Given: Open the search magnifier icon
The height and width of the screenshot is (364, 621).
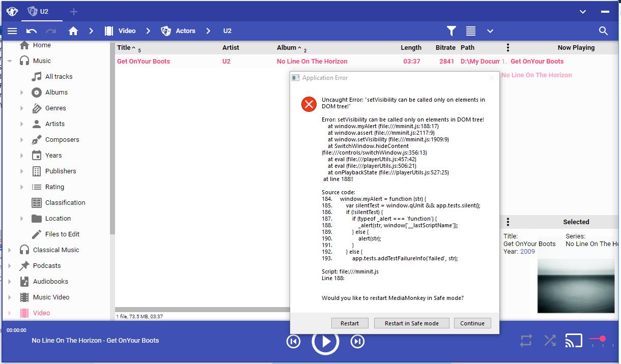Looking at the screenshot, I should [x=603, y=31].
